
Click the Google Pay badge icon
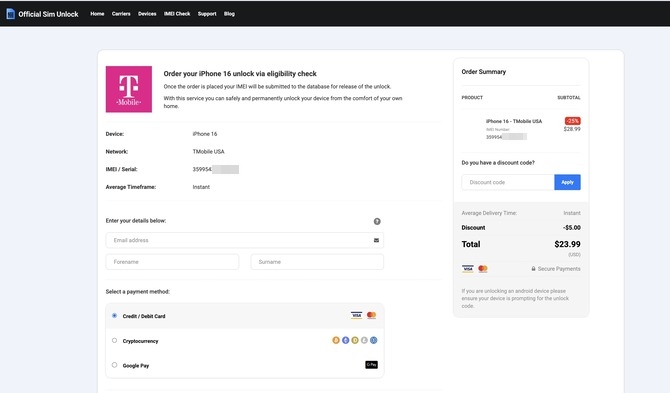[371, 364]
